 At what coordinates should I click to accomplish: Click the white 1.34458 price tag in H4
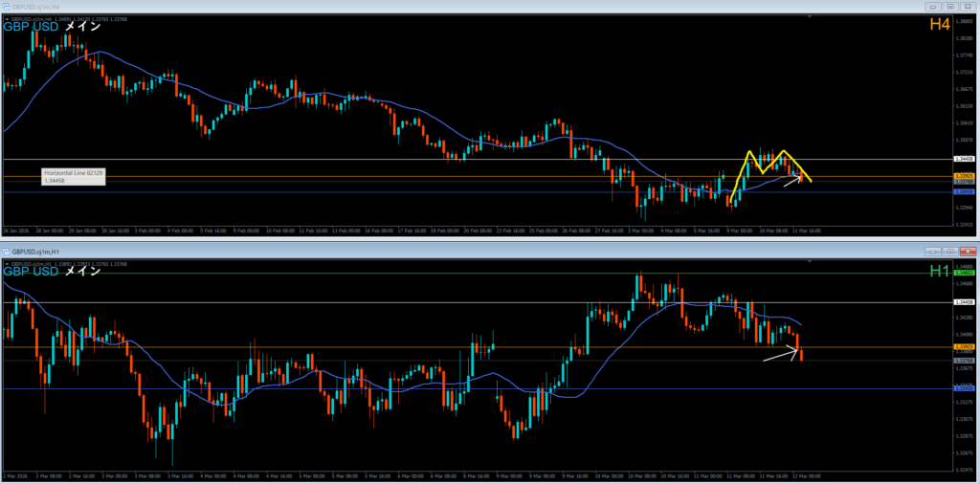pyautogui.click(x=965, y=159)
